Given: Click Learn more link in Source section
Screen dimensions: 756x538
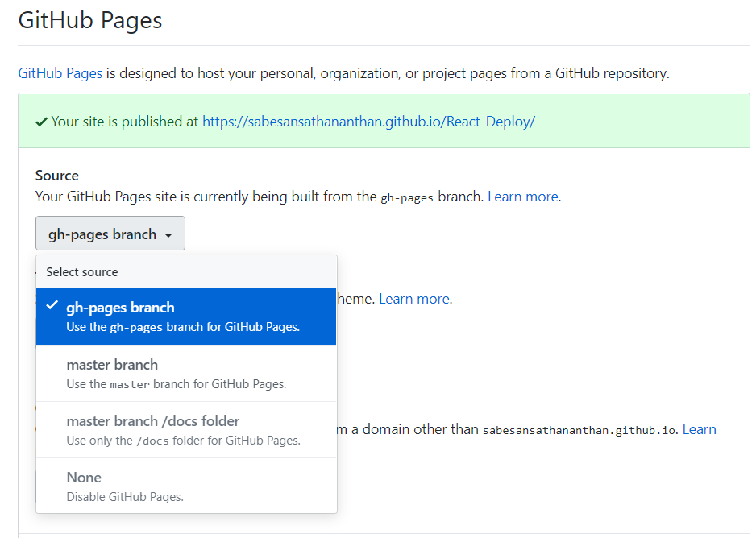Looking at the screenshot, I should click(x=523, y=197).
